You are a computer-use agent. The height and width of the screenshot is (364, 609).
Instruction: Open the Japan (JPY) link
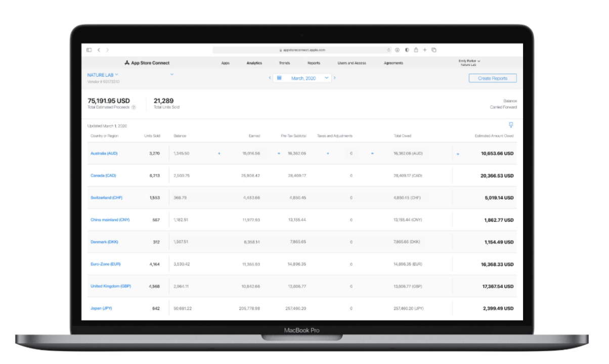click(x=101, y=308)
